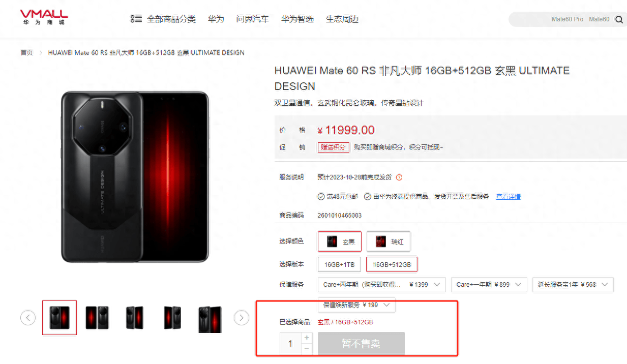Open the 全部商品分类 category list icon
This screenshot has height=364, width=627.
coord(136,19)
